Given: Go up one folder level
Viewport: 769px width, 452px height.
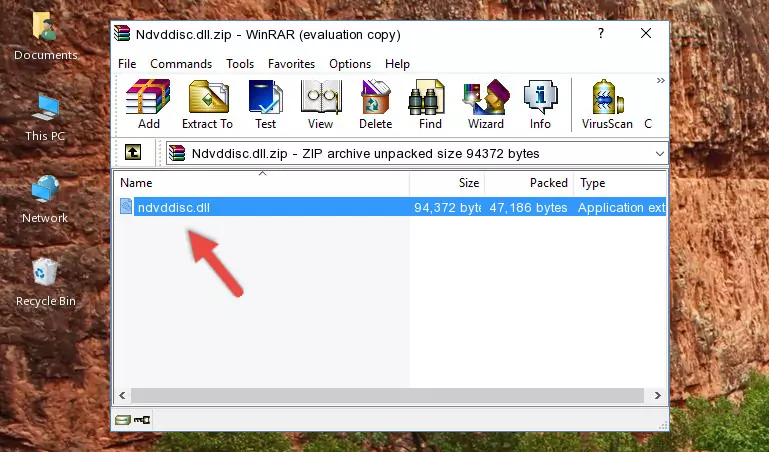Looking at the screenshot, I should (x=133, y=152).
